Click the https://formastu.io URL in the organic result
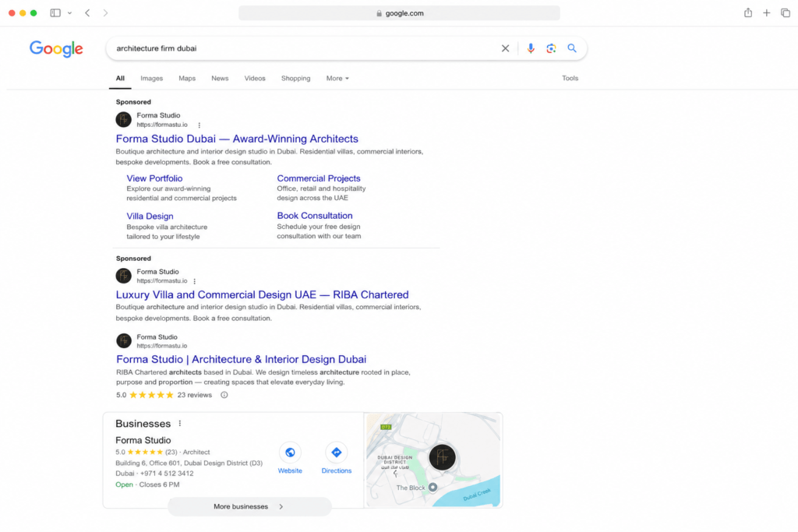 162,346
